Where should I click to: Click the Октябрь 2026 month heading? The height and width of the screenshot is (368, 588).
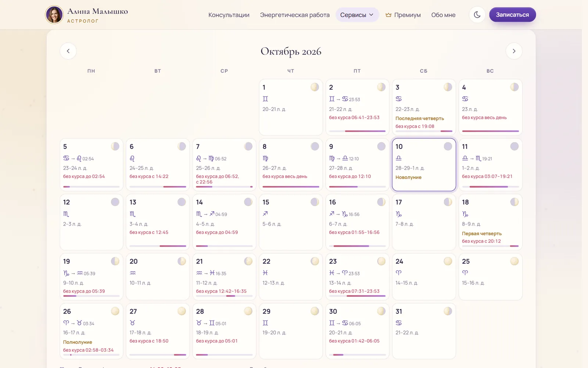coord(291,51)
